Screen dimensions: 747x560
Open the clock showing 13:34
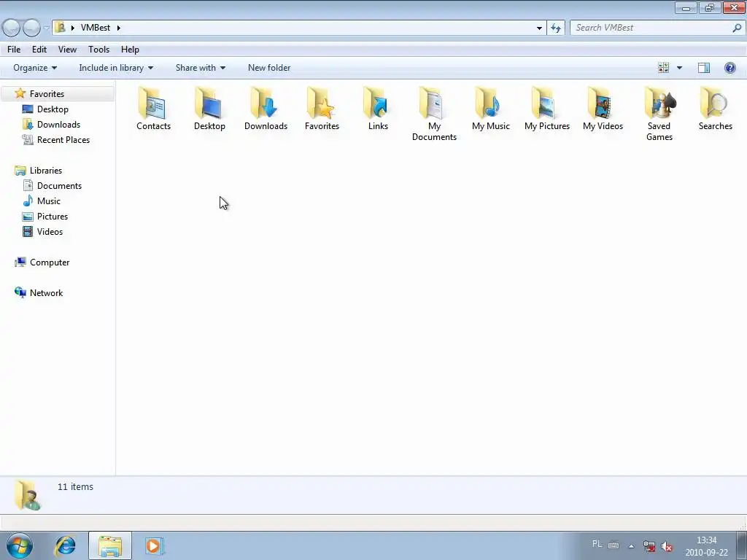tap(706, 546)
